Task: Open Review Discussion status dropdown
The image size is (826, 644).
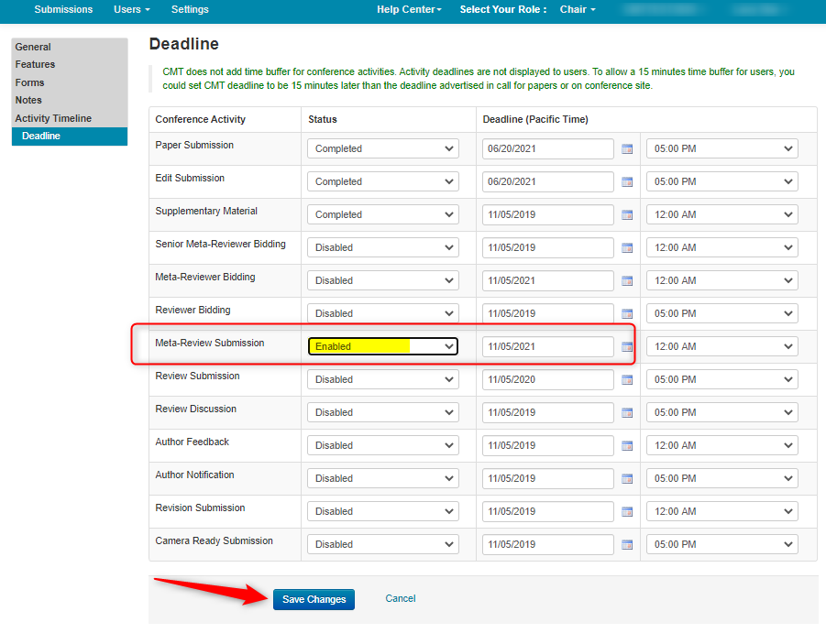Action: tap(383, 412)
